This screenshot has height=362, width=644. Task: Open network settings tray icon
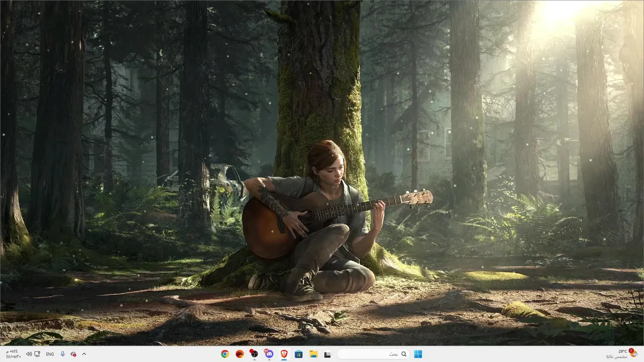pos(37,354)
